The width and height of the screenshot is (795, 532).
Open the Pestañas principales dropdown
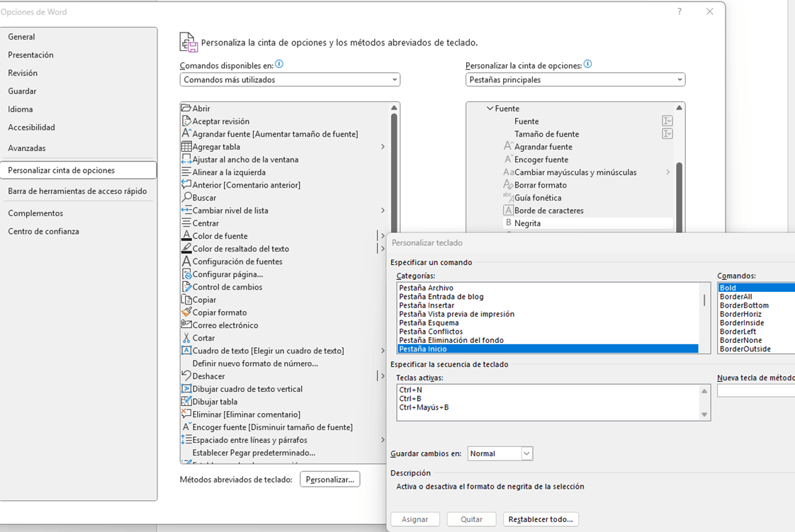[x=575, y=79]
